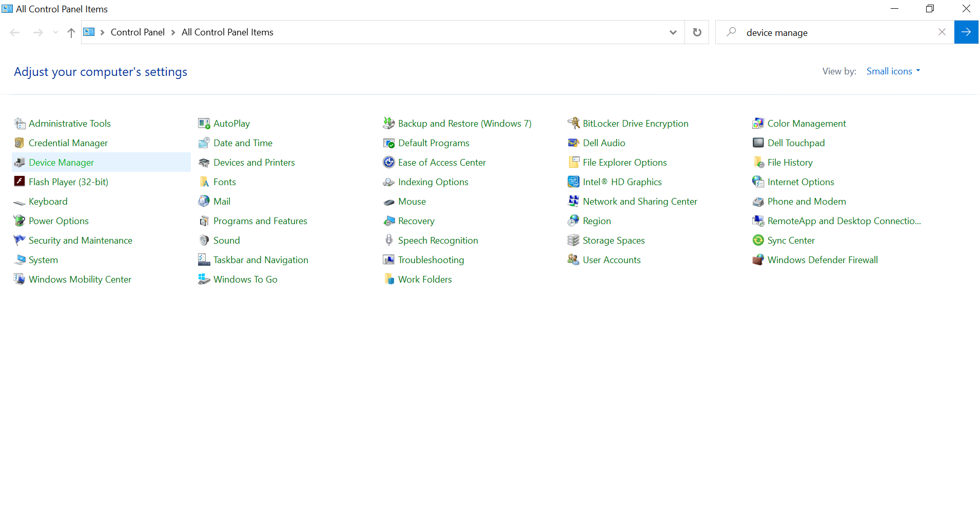This screenshot has width=980, height=519.
Task: Open the address bar history dropdown
Action: coord(673,32)
